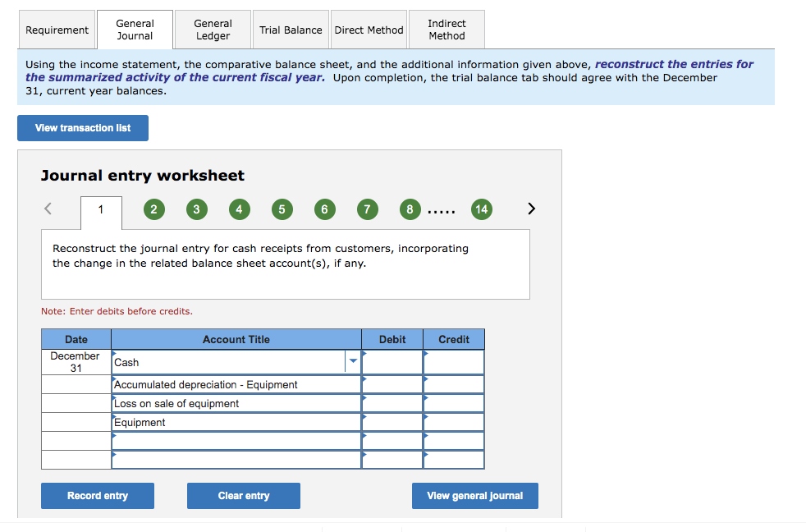Click the Clear entry button
The width and height of the screenshot is (806, 532).
244,496
